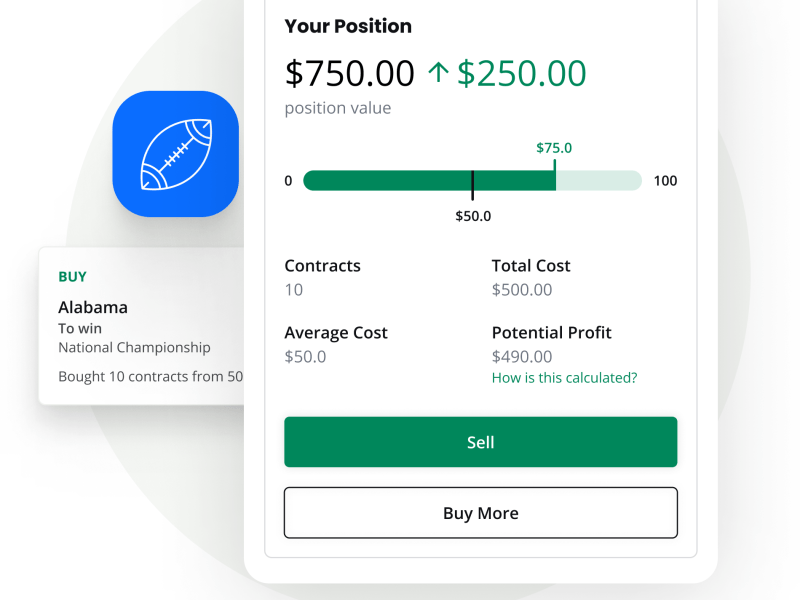Screen dimensions: 800x600
Task: Click the green BUY label
Action: click(x=72, y=277)
